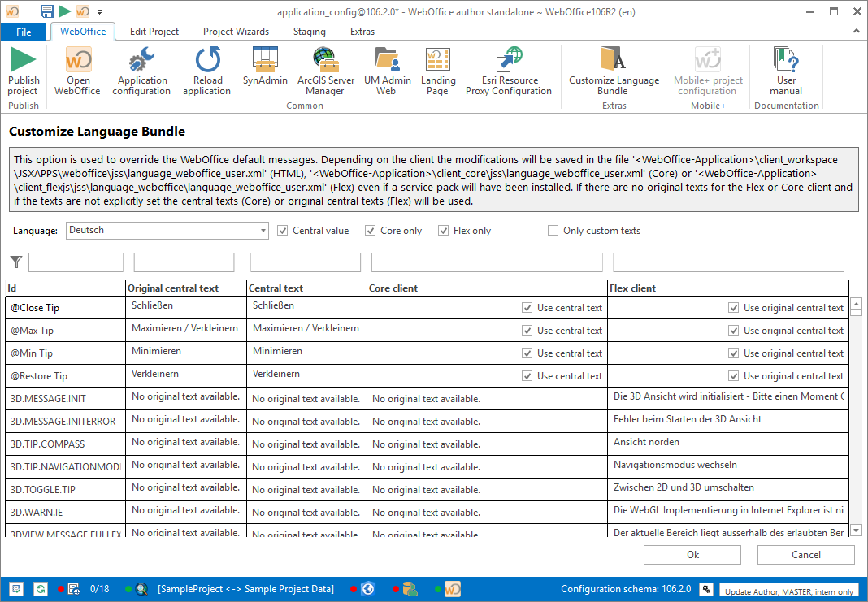The height and width of the screenshot is (602, 868).
Task: Confirm the dialog with Ok
Action: click(x=692, y=554)
